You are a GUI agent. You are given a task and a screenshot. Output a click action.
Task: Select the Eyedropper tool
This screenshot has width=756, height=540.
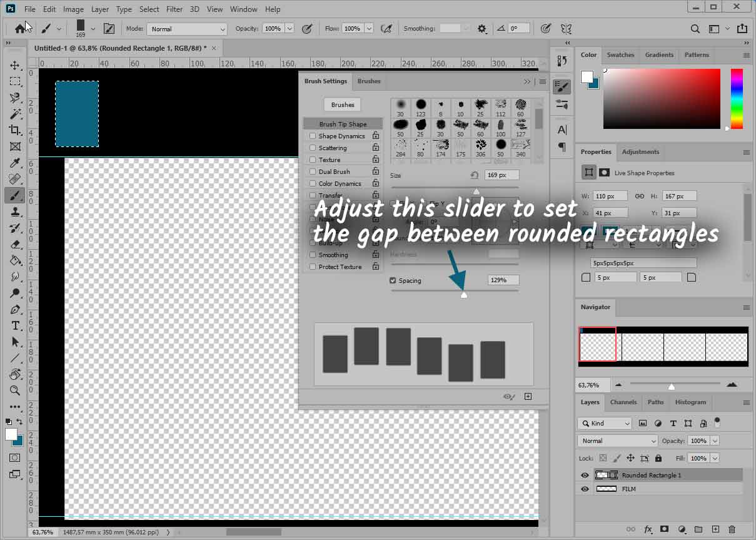click(x=15, y=163)
